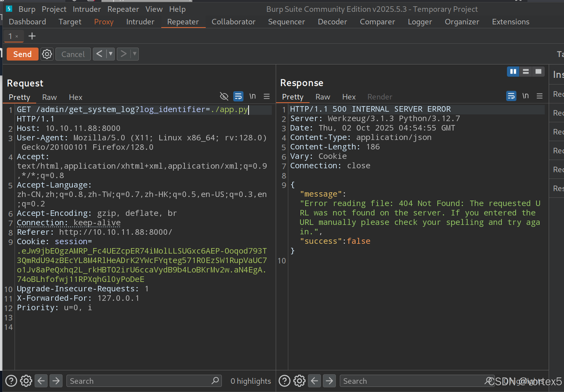Open previous request history dropdown
Viewport: 564px width, 392px height.
coord(110,54)
